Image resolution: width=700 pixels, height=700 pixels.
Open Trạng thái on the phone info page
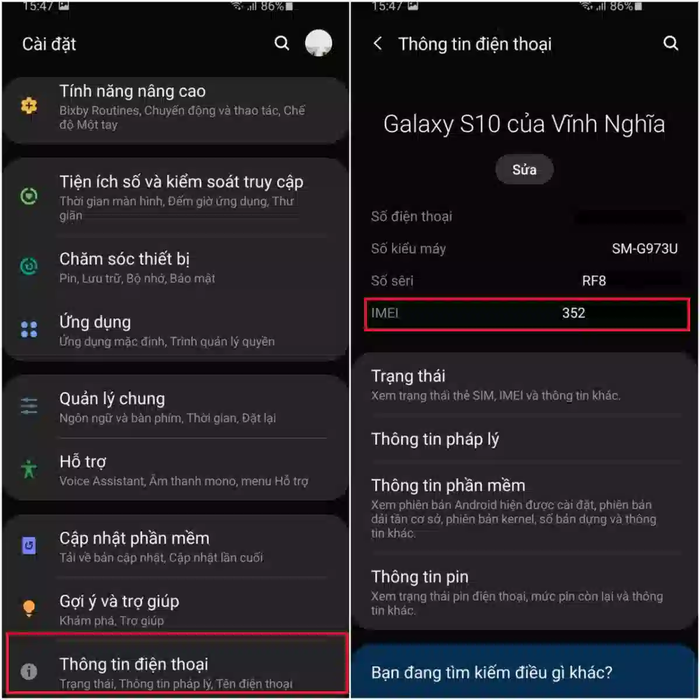point(525,385)
